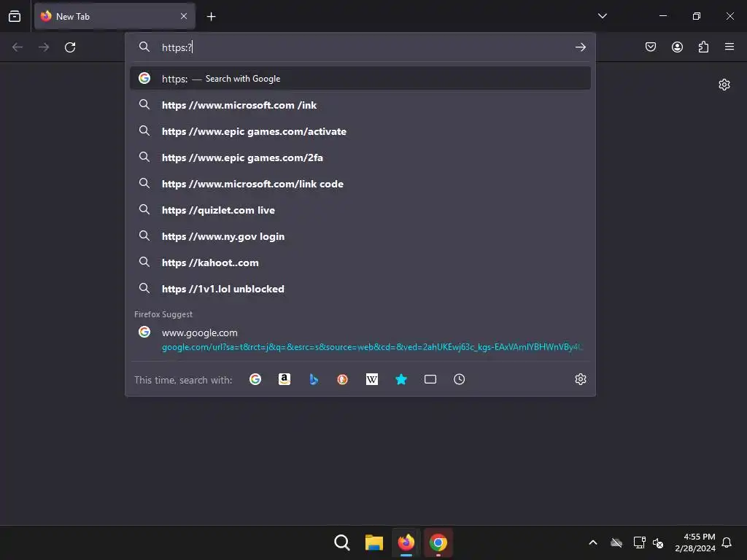This screenshot has width=747, height=560.
Task: Click the address bar text field
Action: 362,47
